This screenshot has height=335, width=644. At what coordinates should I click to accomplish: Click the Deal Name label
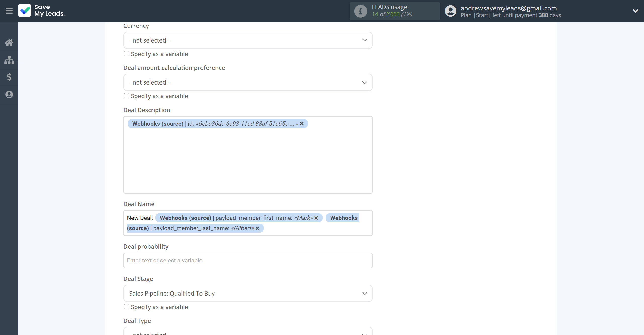tap(139, 204)
